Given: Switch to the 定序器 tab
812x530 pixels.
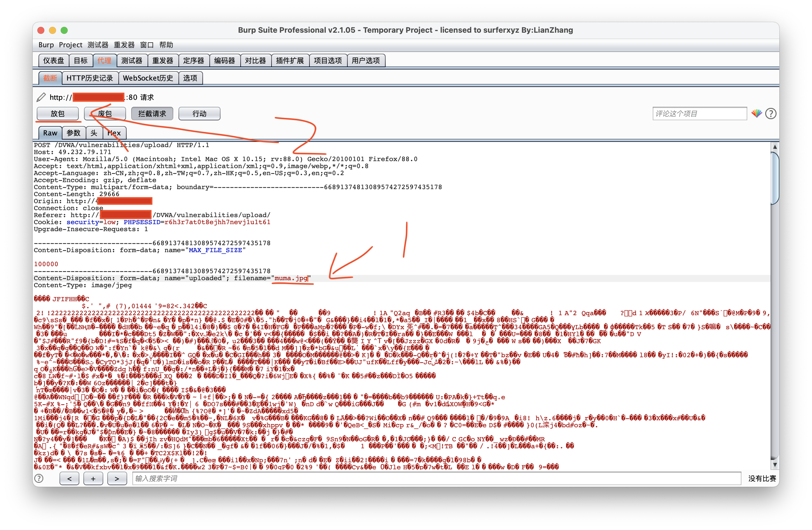Looking at the screenshot, I should coord(194,60).
